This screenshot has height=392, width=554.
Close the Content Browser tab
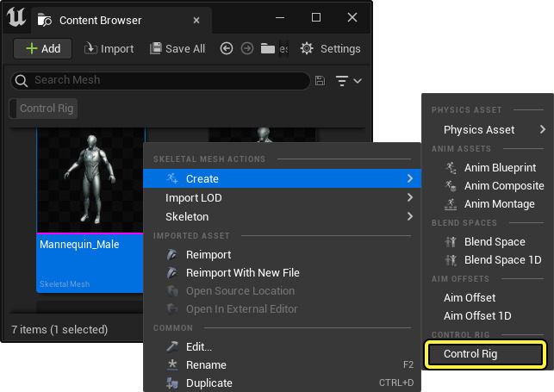196,21
